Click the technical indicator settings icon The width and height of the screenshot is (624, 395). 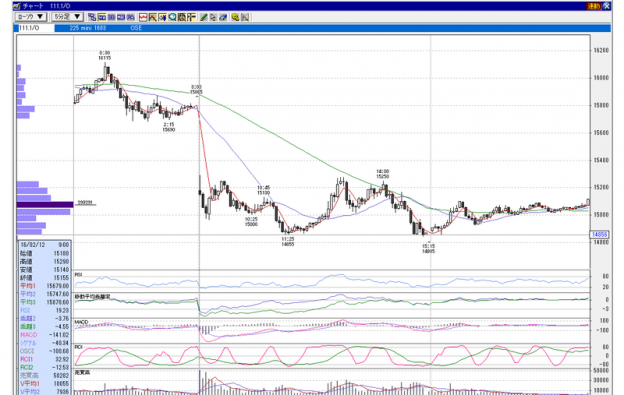pyautogui.click(x=153, y=17)
